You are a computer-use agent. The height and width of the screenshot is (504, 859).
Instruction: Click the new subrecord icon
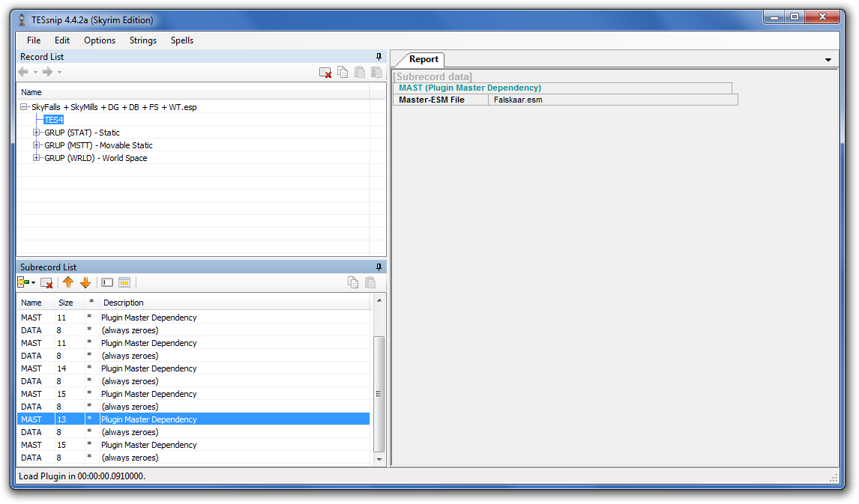(x=24, y=282)
